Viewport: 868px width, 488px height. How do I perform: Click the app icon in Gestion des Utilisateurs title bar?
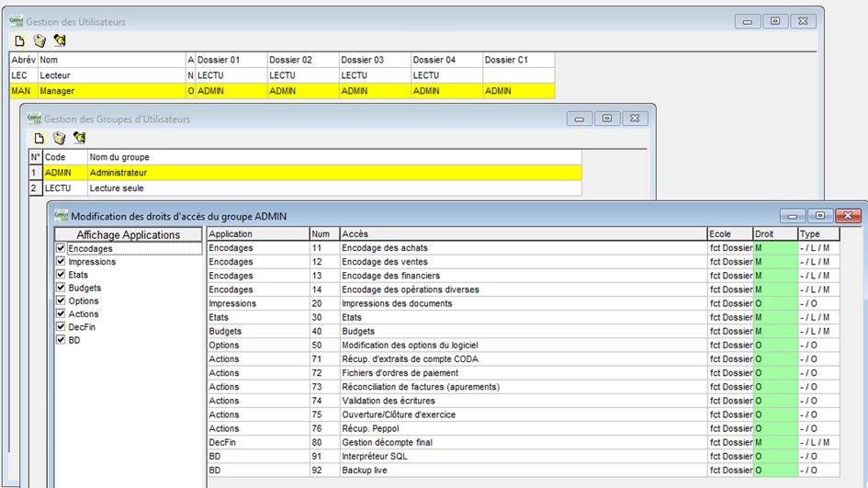point(16,21)
